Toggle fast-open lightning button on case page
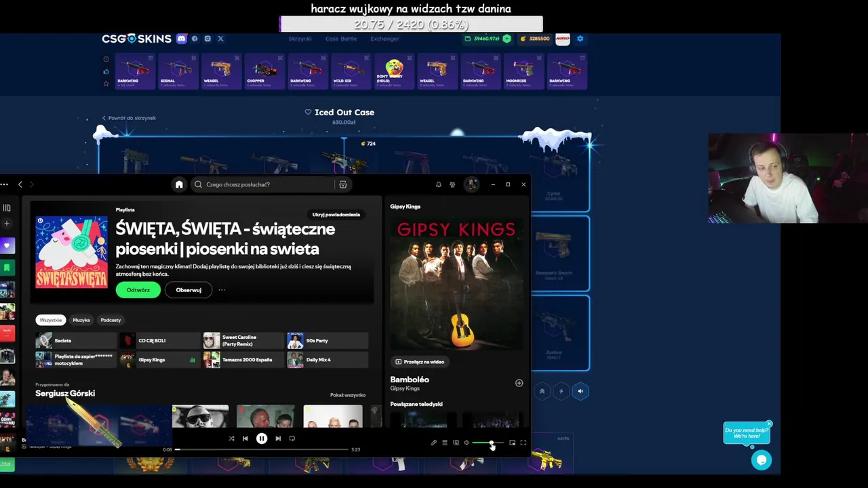Screen dimensions: 868x488 coord(561,391)
